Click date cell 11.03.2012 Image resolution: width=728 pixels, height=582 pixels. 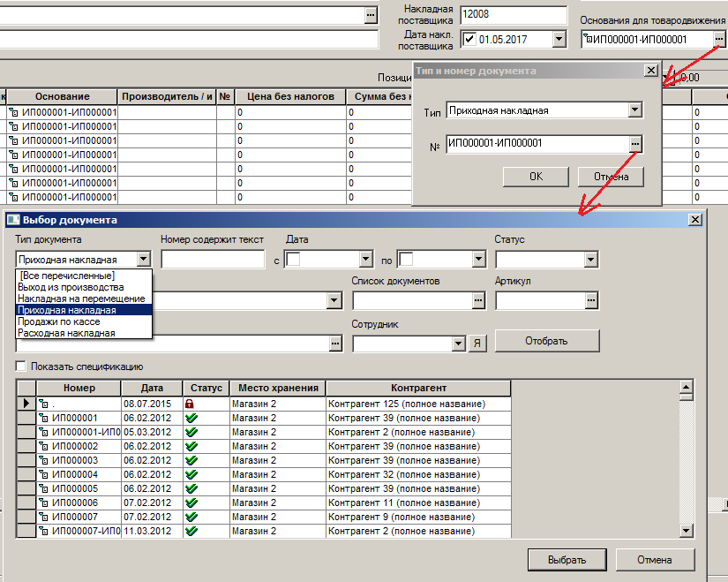click(152, 531)
